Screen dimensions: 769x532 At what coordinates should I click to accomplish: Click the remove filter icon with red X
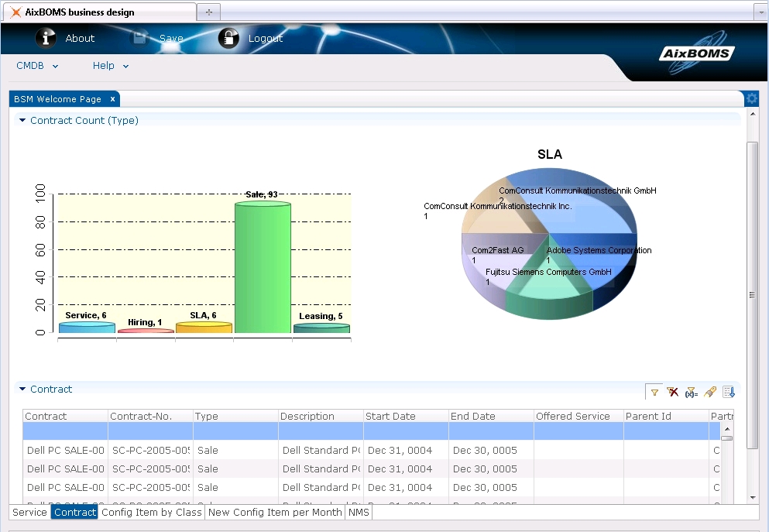click(672, 393)
